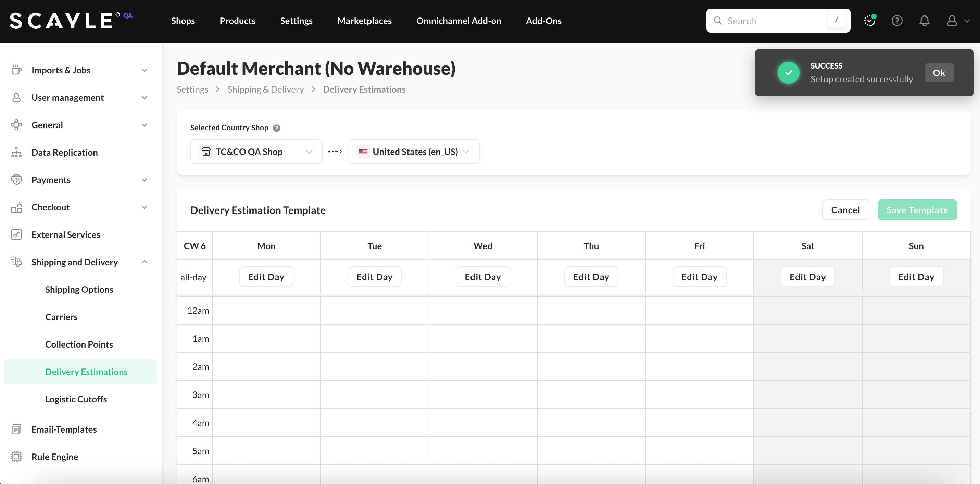Expand the Payments sidebar section
The height and width of the screenshot is (484, 980).
tap(144, 180)
